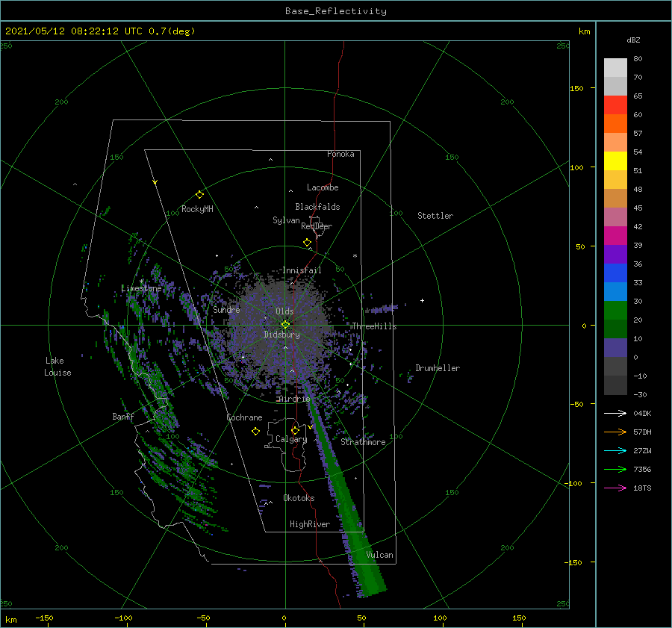Click the HighRiver label
Viewport: 672px width, 628px height.
[310, 524]
